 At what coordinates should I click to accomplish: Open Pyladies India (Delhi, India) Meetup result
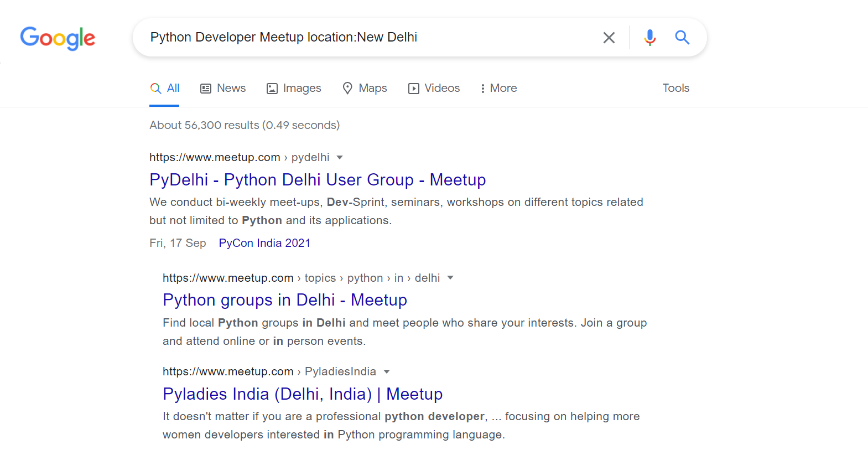tap(303, 394)
